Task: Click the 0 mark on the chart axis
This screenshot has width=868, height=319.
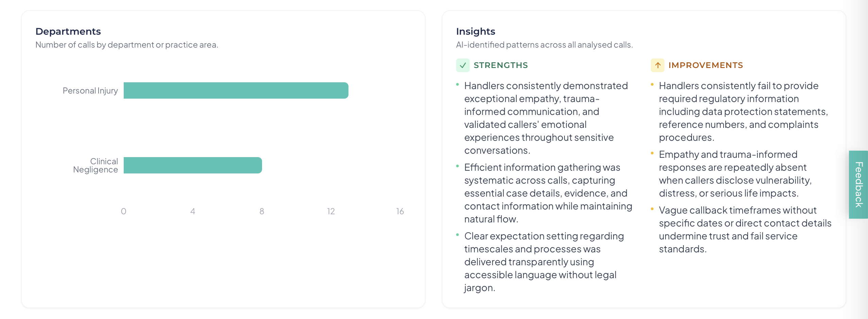Action: click(x=124, y=211)
